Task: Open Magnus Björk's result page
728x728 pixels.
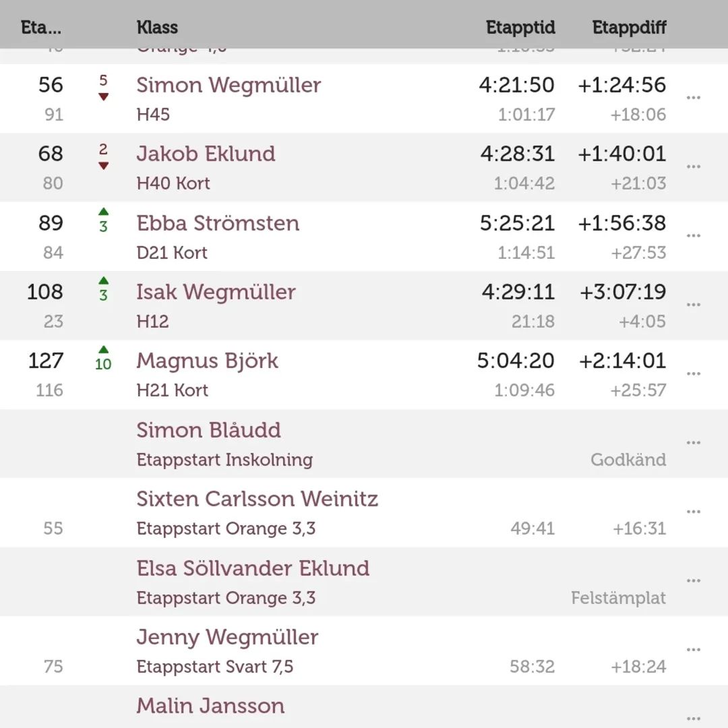Action: 207,361
